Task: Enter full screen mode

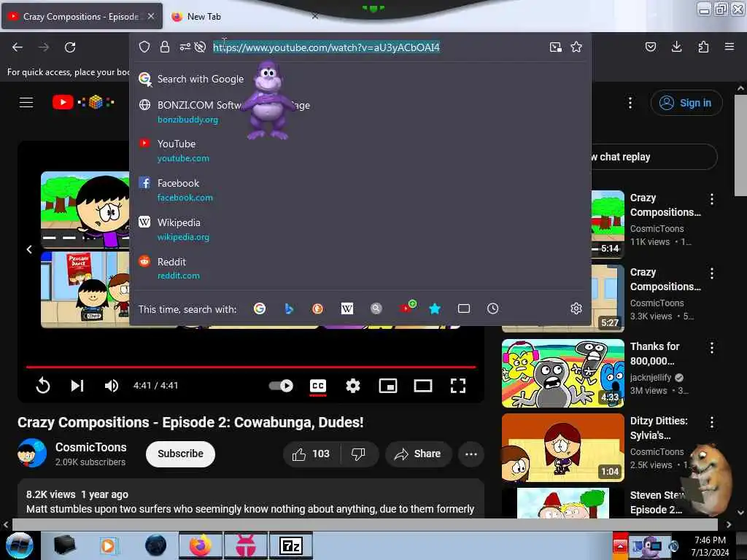Action: (458, 385)
